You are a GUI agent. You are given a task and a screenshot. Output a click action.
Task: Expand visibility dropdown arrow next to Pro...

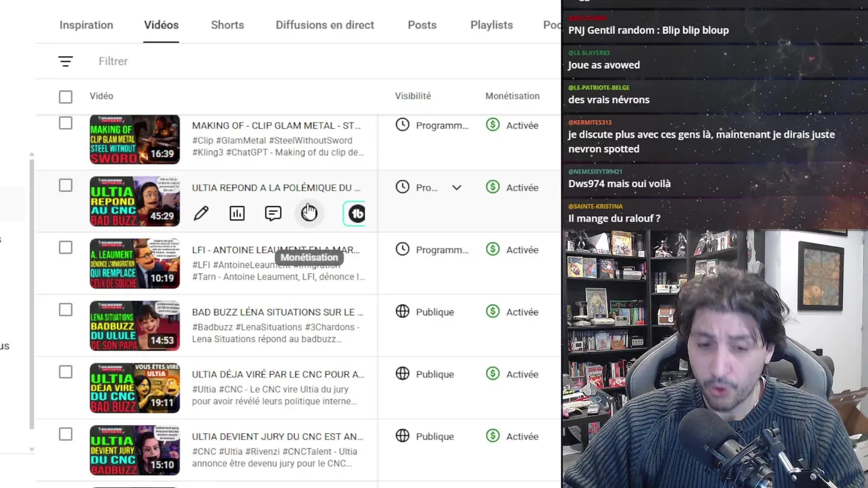[456, 188]
